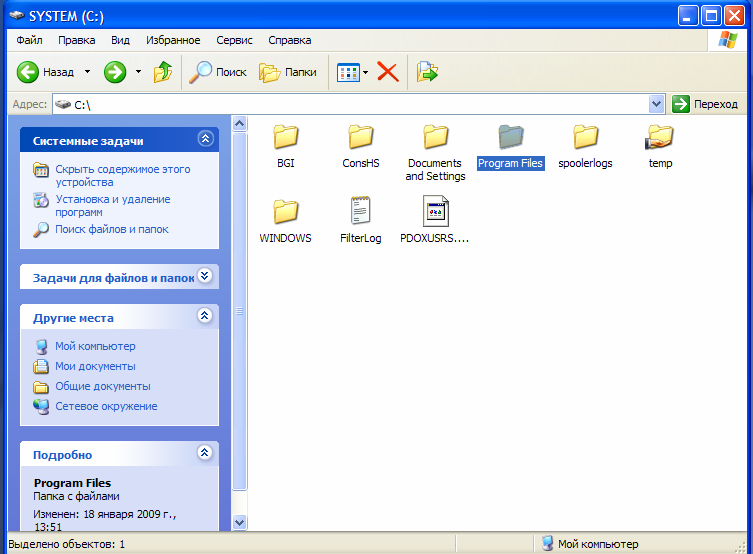Viewport: 753px width, 554px height.
Task: Click the task pane scroll up arrow
Action: pyautogui.click(x=240, y=124)
